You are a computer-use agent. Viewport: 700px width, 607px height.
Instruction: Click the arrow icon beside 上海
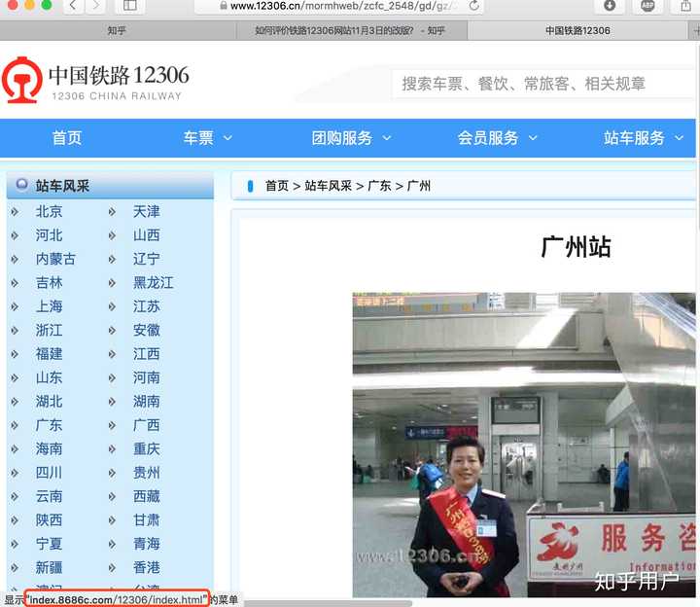(15, 306)
